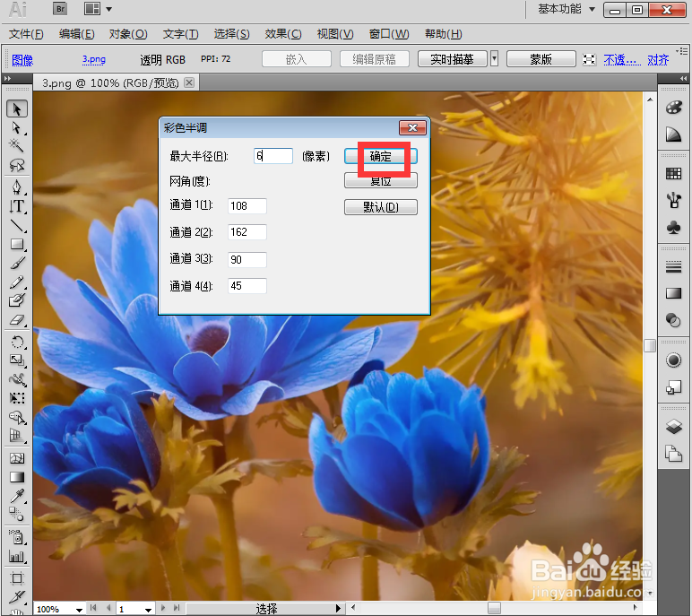
Task: Expand the 实时描摹 preset dropdown arrow
Action: point(495,58)
